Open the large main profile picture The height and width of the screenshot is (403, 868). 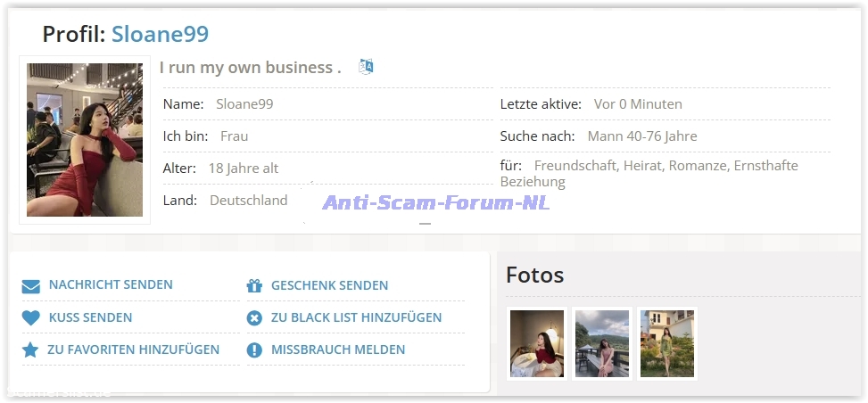(85, 140)
